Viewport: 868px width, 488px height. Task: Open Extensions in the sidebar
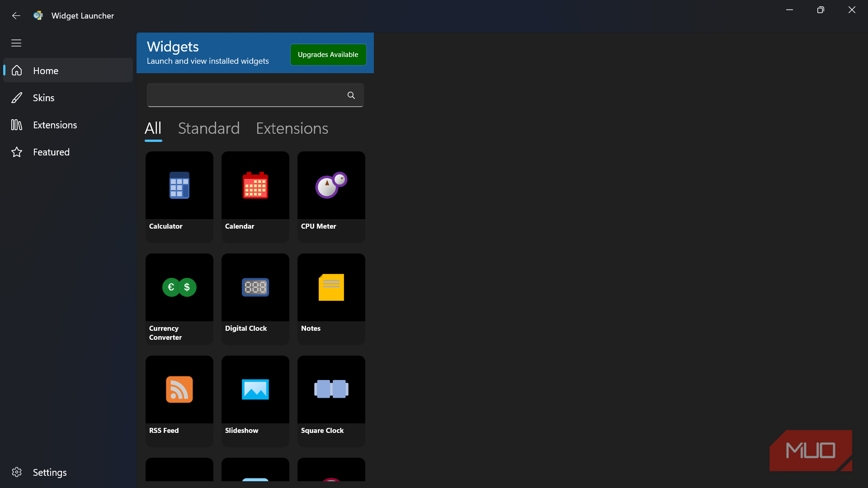tap(68, 125)
